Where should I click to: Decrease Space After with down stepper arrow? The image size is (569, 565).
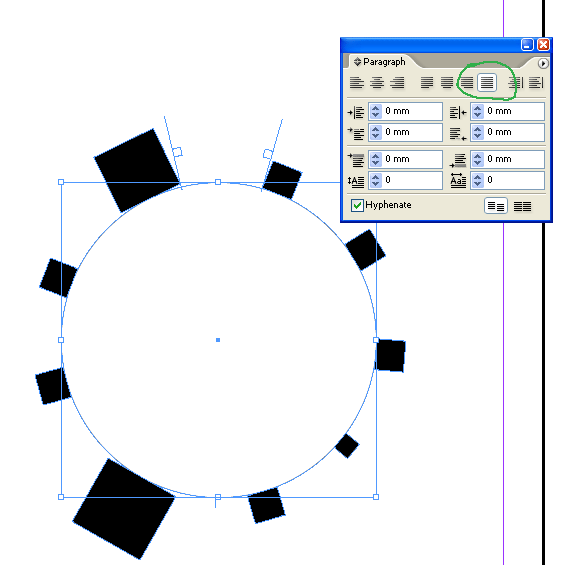click(x=478, y=163)
